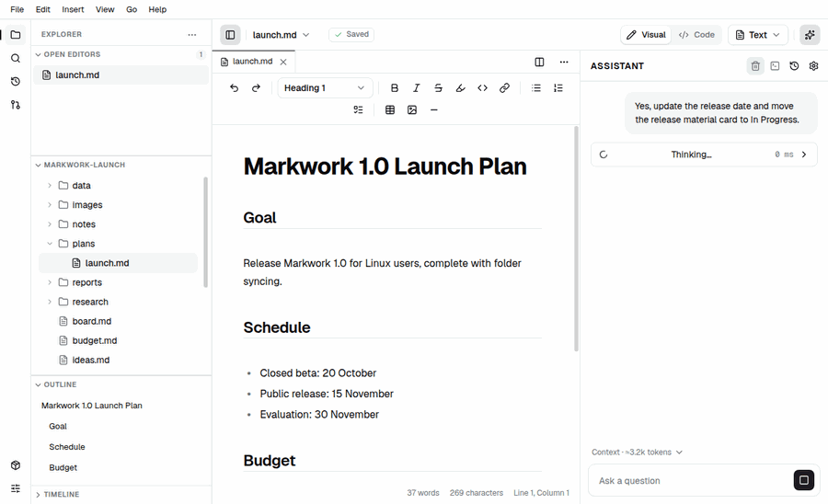Open assistant terminal panel icon
Screen dimensions: 828x504
[775, 66]
